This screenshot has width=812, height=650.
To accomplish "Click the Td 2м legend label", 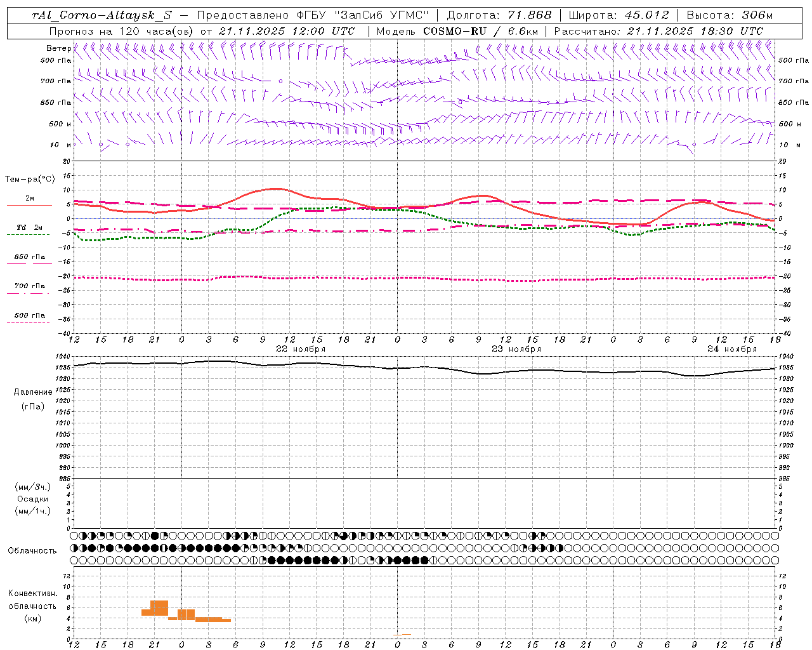I will pos(30,227).
